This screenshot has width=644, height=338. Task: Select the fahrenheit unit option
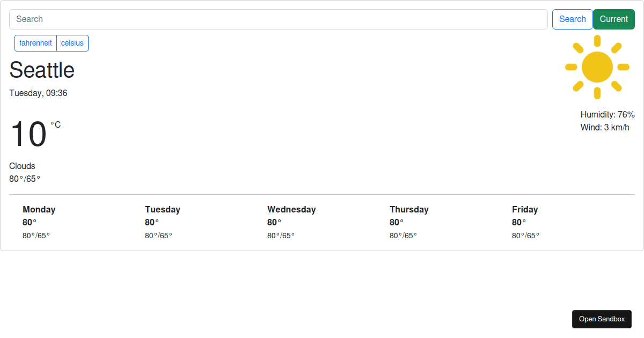click(x=35, y=43)
